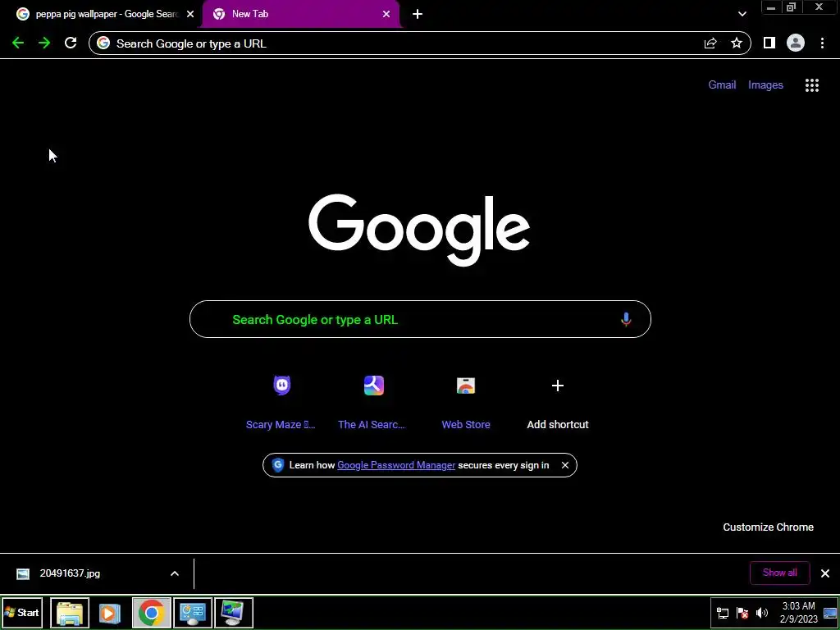Start voice search with microphone icon
The image size is (840, 630).
point(626,320)
